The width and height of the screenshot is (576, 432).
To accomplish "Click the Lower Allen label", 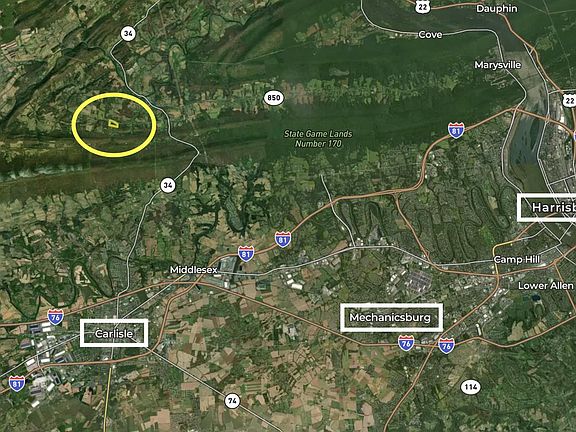I will point(545,285).
